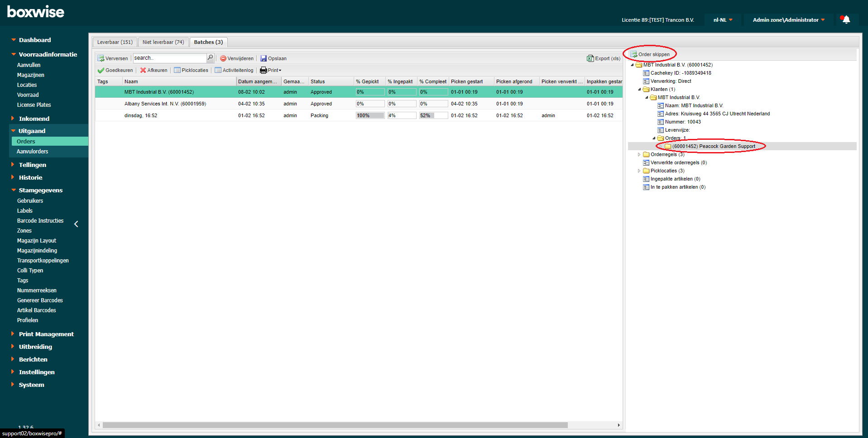Expand the Orderregels (3) tree node

click(639, 154)
